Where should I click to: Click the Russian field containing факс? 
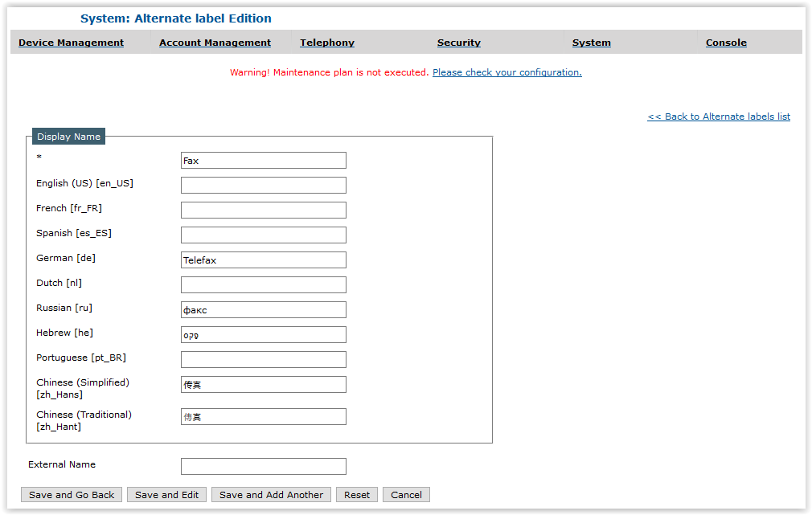264,309
